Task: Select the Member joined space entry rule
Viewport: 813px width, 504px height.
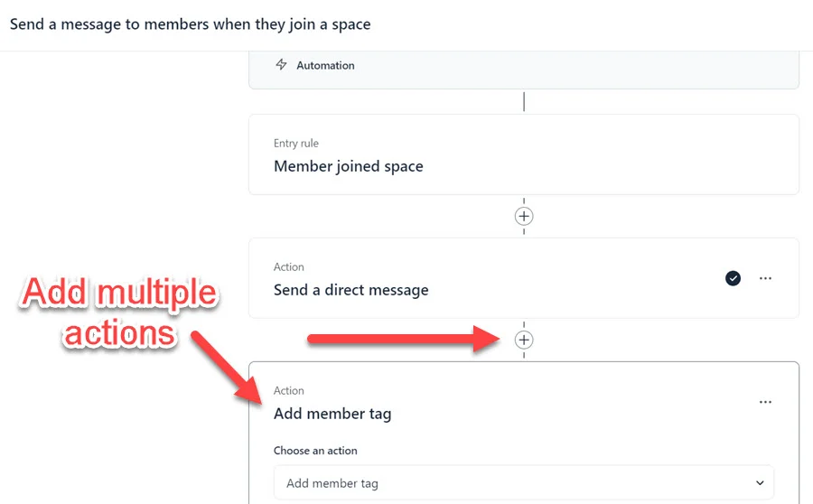Action: (348, 166)
